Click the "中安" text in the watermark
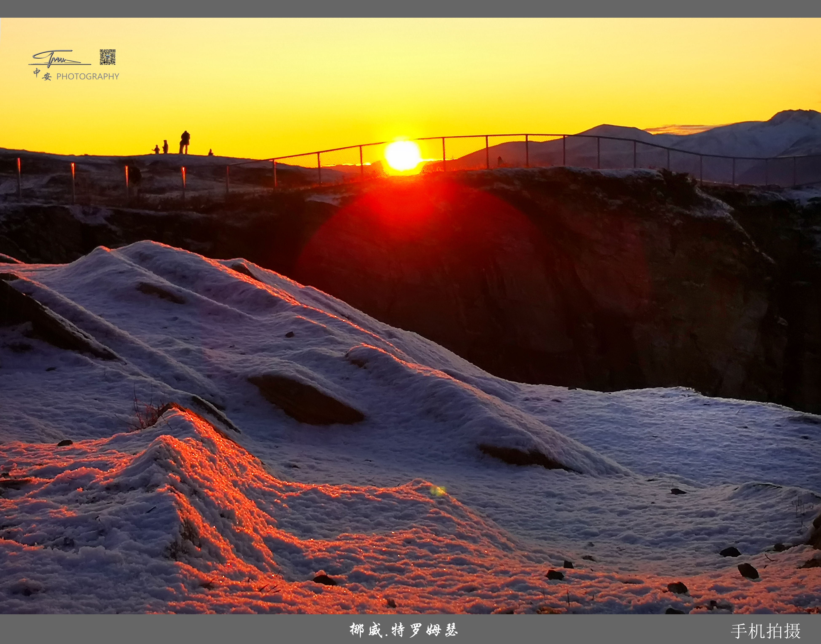The height and width of the screenshot is (644, 821). pos(42,75)
